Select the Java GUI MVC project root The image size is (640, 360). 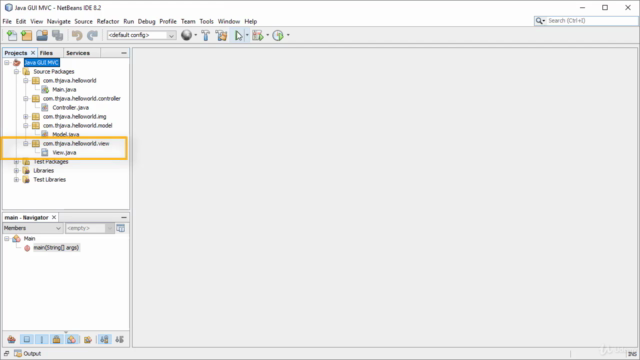[41, 62]
